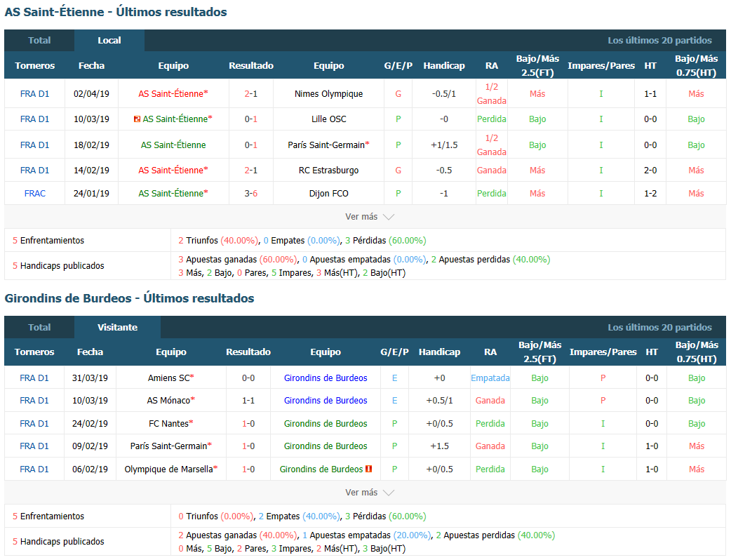Open Olympique de Marsella team link
731x560 pixels.
(168, 469)
